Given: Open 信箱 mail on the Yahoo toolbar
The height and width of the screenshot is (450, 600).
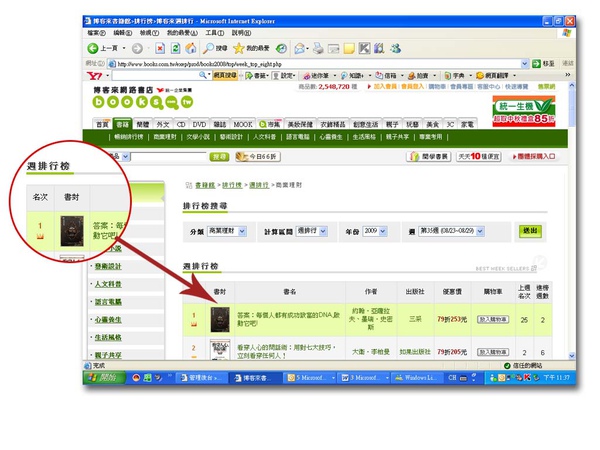Looking at the screenshot, I should [x=387, y=76].
